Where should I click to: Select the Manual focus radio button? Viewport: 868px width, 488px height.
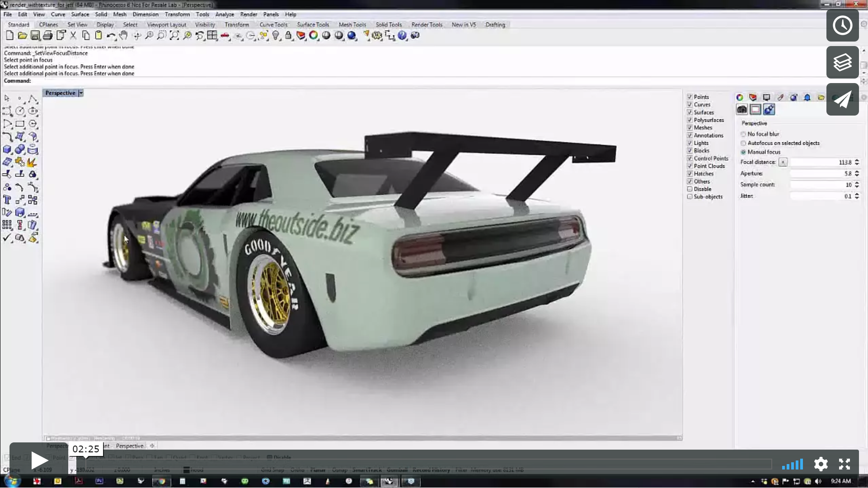point(743,152)
